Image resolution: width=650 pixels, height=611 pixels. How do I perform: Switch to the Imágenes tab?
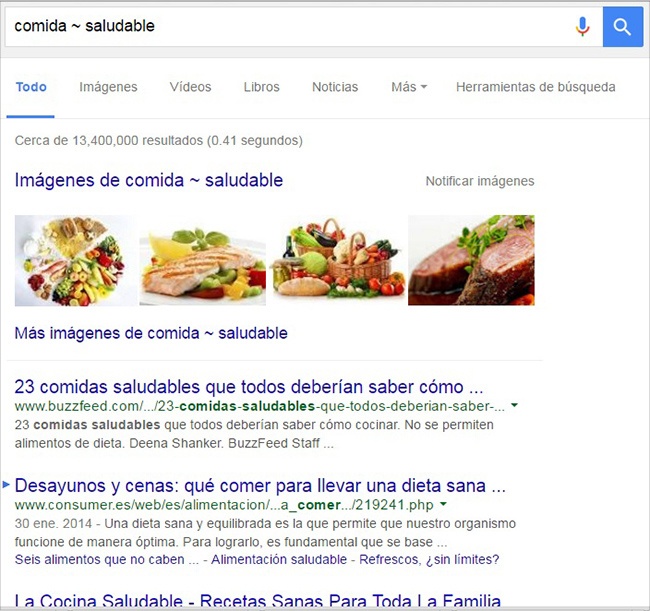(108, 87)
